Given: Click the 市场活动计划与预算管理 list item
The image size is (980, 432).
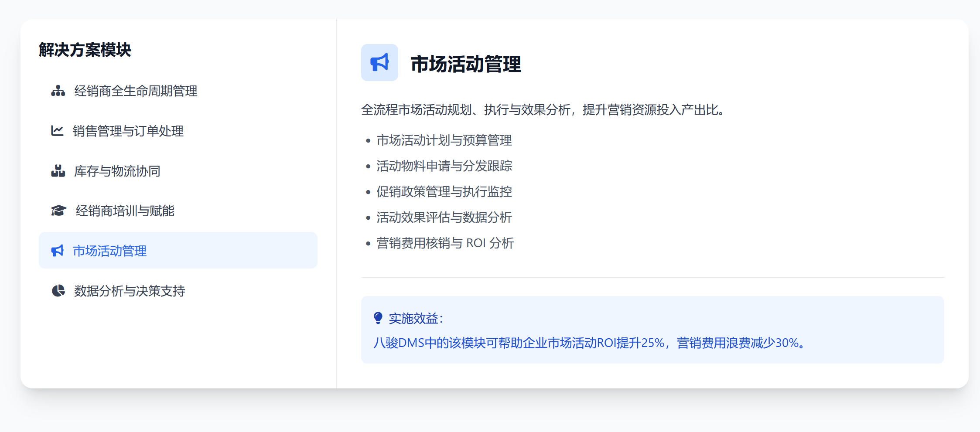Looking at the screenshot, I should click(444, 140).
